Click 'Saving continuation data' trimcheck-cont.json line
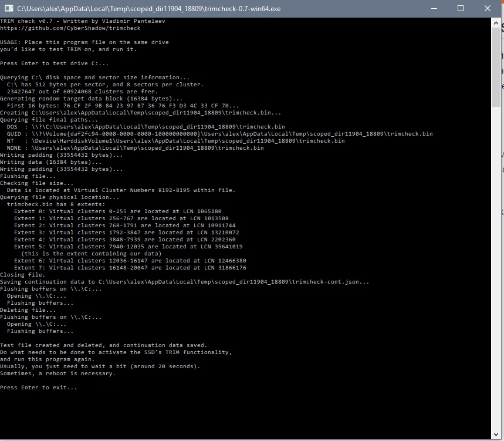The height and width of the screenshot is (441, 504). pos(184,282)
